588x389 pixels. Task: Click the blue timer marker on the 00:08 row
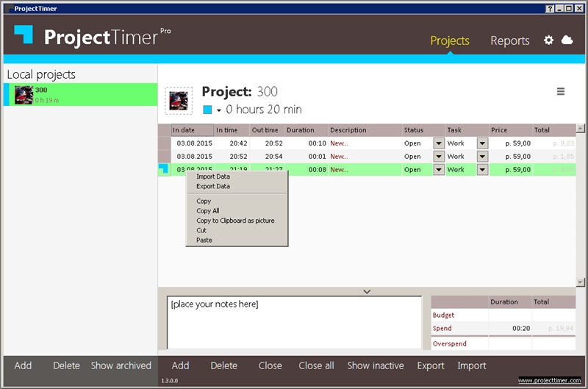click(163, 169)
